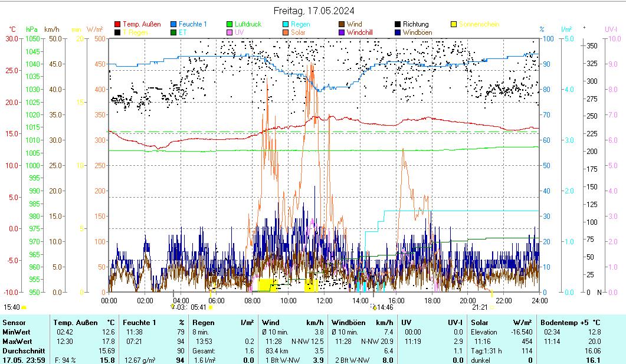Select the green Luftdruck legend square
The image size is (626, 364).
[x=230, y=25]
